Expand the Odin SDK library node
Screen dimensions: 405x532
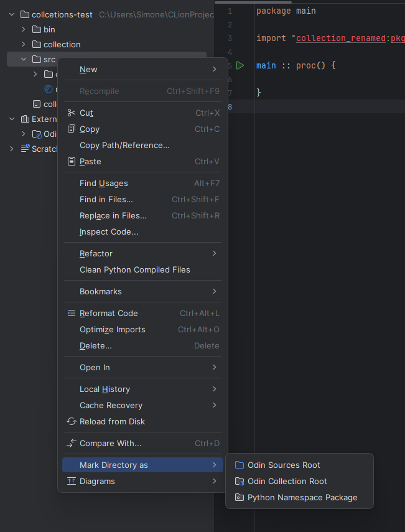point(24,134)
